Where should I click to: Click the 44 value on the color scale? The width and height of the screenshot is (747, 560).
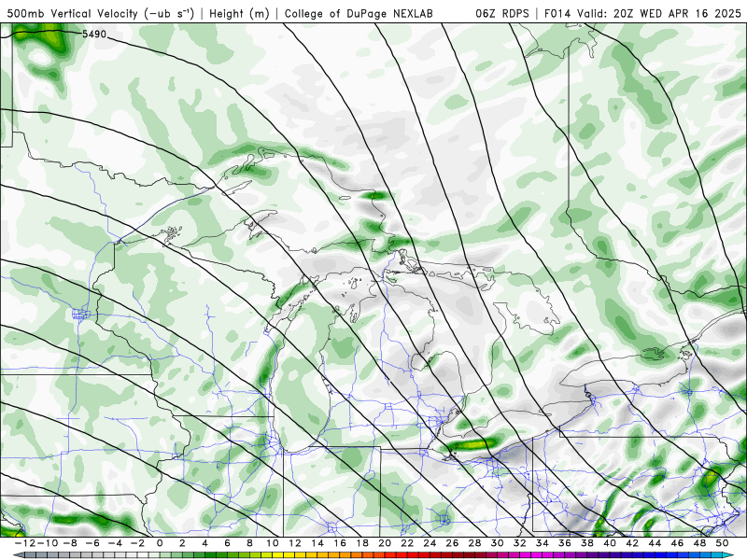coord(655,543)
